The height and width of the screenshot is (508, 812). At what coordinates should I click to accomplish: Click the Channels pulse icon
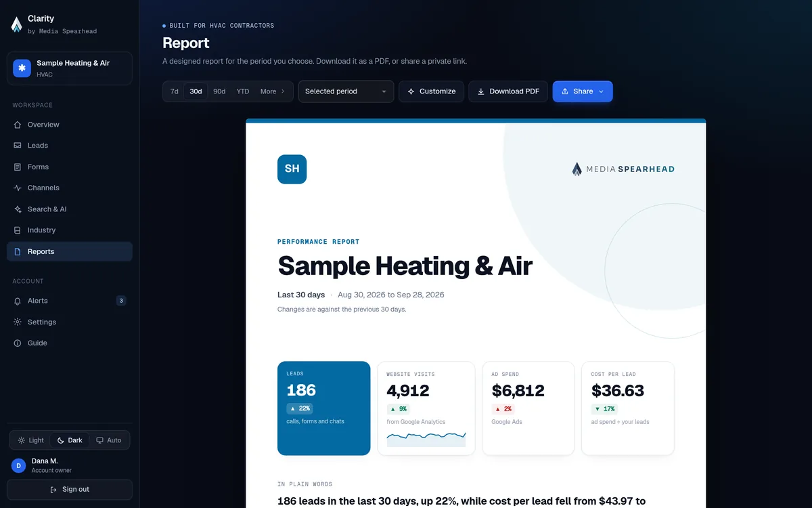(18, 188)
